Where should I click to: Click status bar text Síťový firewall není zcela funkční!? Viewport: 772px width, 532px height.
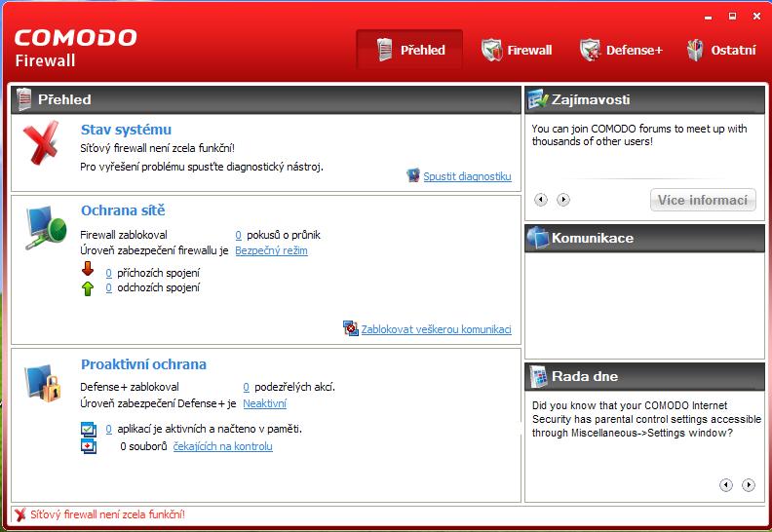(x=108, y=514)
